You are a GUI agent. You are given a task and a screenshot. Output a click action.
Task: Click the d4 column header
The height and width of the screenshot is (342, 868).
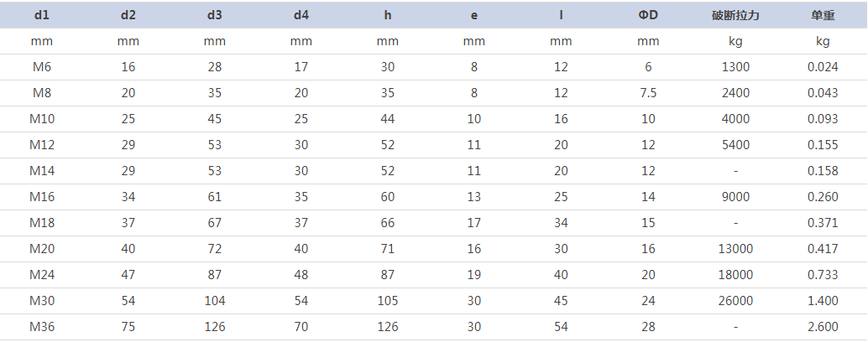click(x=301, y=15)
